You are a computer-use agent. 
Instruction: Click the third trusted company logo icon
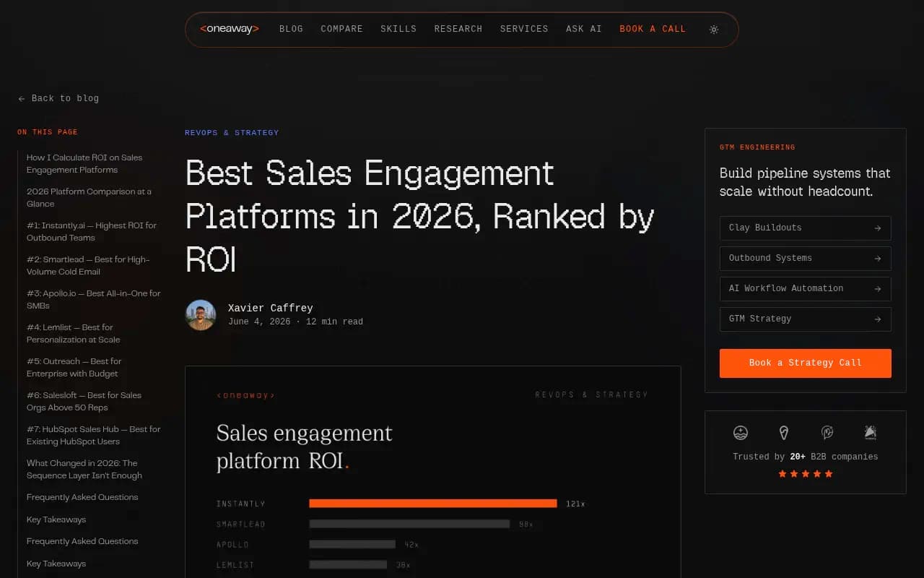click(827, 433)
